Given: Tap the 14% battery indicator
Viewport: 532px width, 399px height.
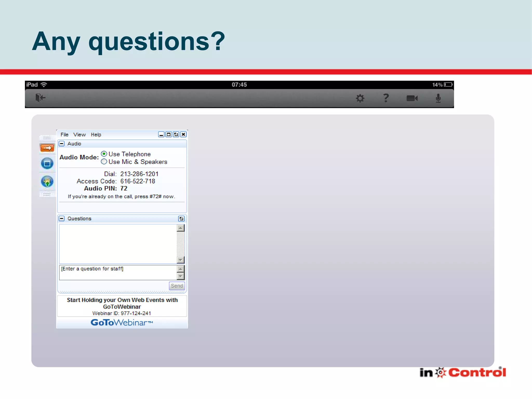Looking at the screenshot, I should 442,85.
